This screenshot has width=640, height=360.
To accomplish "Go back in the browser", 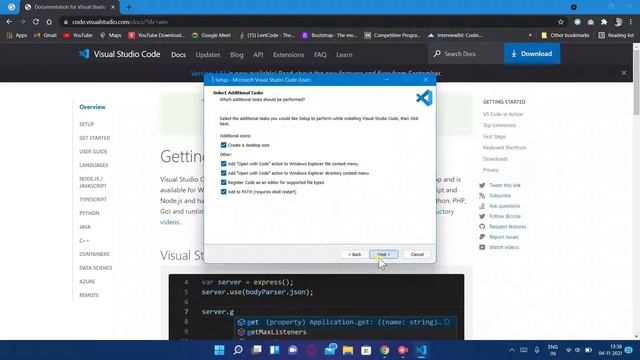I will [9, 22].
